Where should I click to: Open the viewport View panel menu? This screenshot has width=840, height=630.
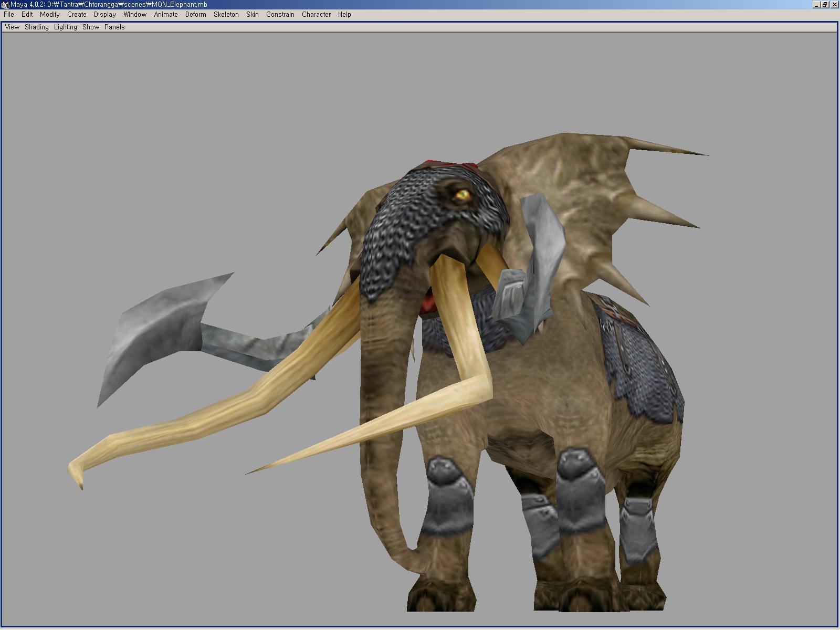(12, 27)
